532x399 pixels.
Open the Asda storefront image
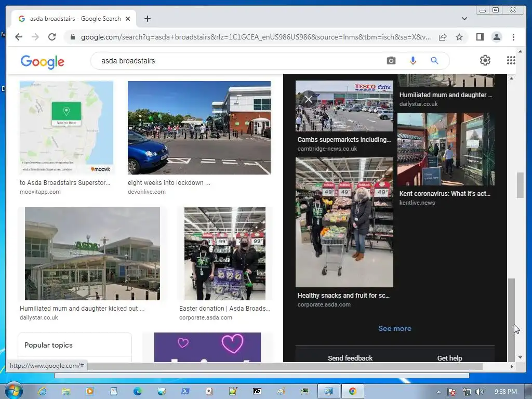(92, 254)
